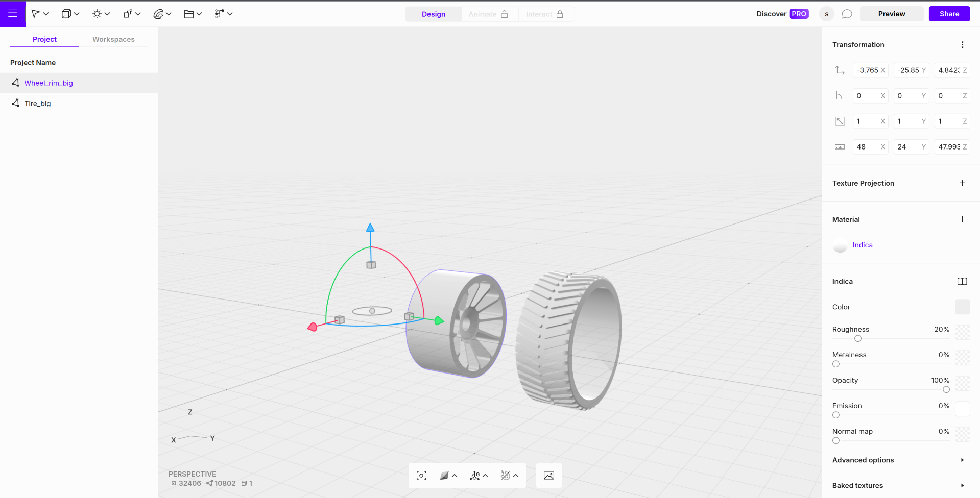Click the render image viewport icon
Screen dimensions: 980x498
coord(549,476)
